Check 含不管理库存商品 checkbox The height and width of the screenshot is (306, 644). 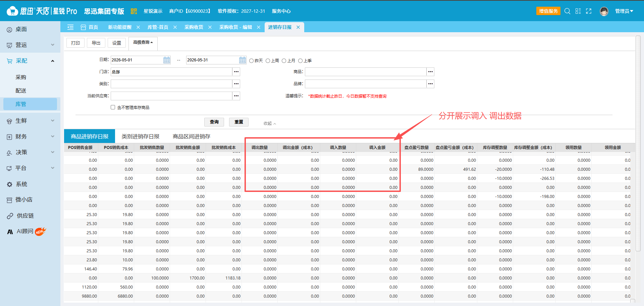[113, 107]
